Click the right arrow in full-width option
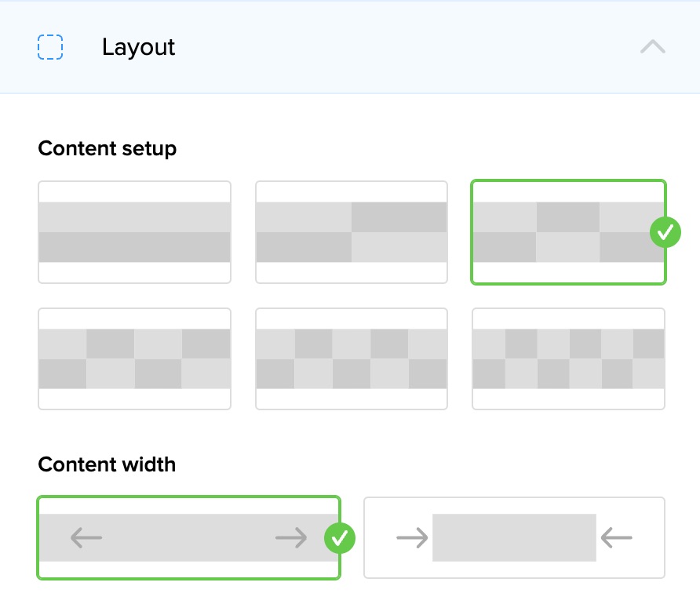The image size is (700, 615). [x=291, y=537]
